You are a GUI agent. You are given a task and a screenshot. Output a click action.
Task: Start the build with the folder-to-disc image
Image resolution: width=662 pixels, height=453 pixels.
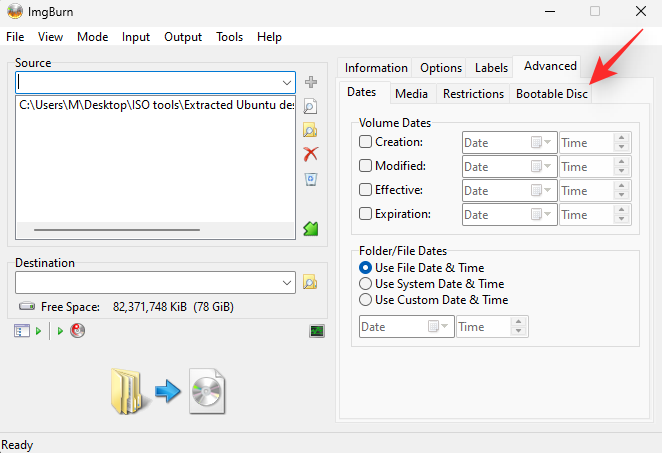(x=168, y=391)
